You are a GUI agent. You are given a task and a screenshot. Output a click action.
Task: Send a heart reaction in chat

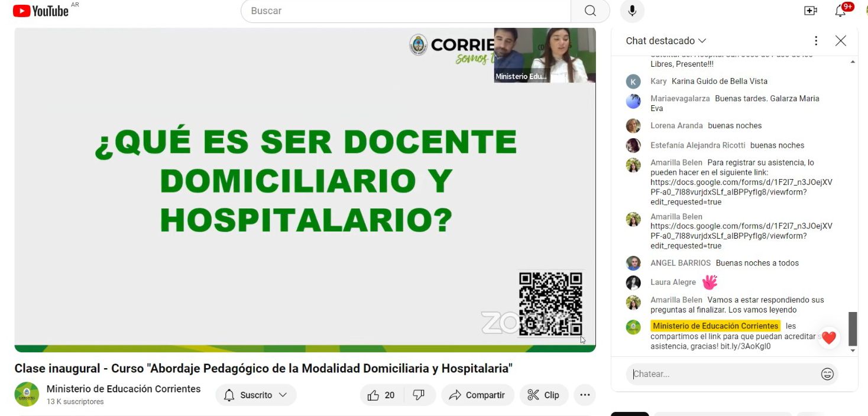coord(829,338)
